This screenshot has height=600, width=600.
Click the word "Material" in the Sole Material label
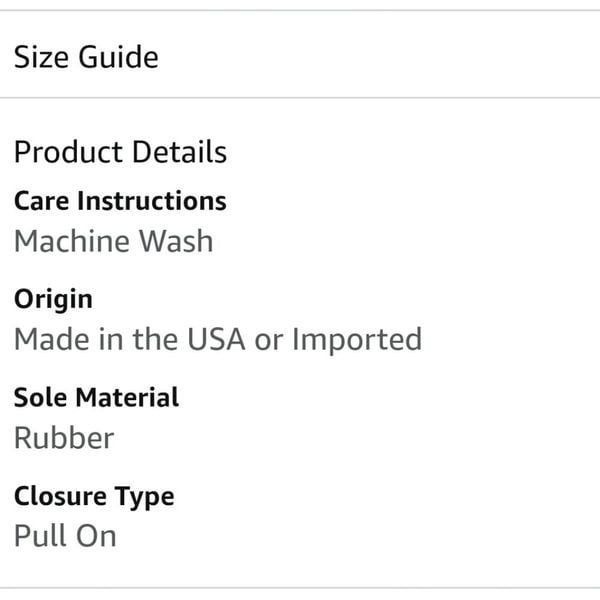click(127, 397)
